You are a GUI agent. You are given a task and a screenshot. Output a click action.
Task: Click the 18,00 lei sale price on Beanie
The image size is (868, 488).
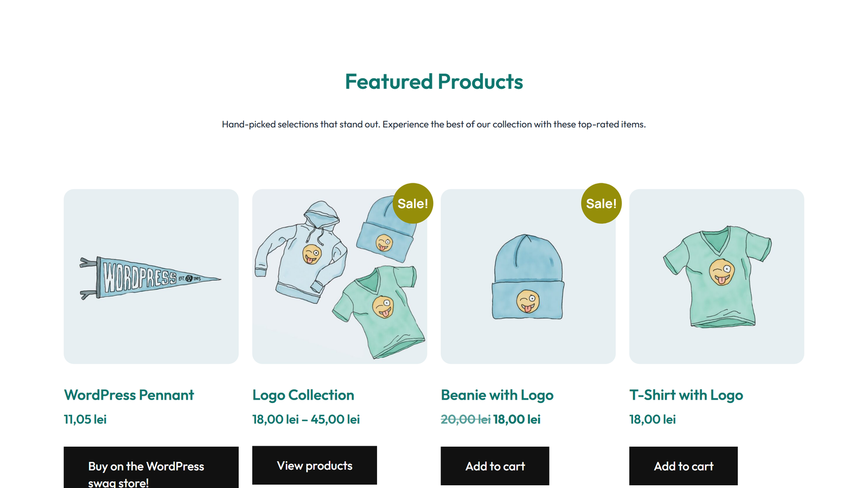(x=516, y=419)
